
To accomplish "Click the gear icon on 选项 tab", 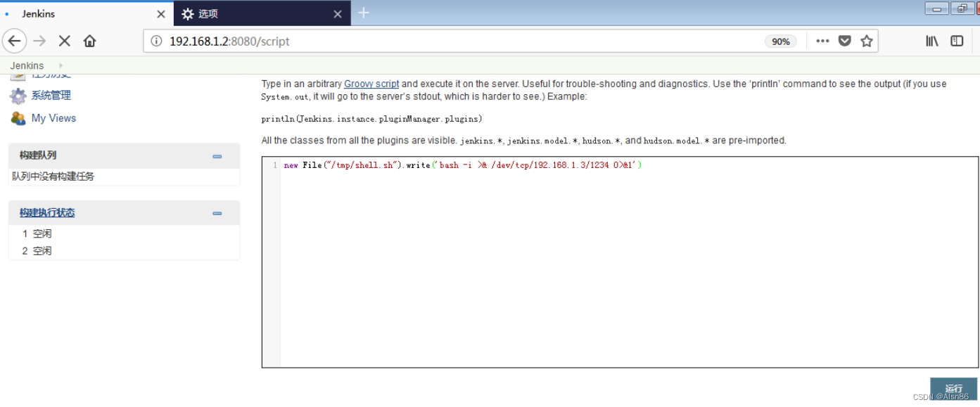I will click(187, 14).
